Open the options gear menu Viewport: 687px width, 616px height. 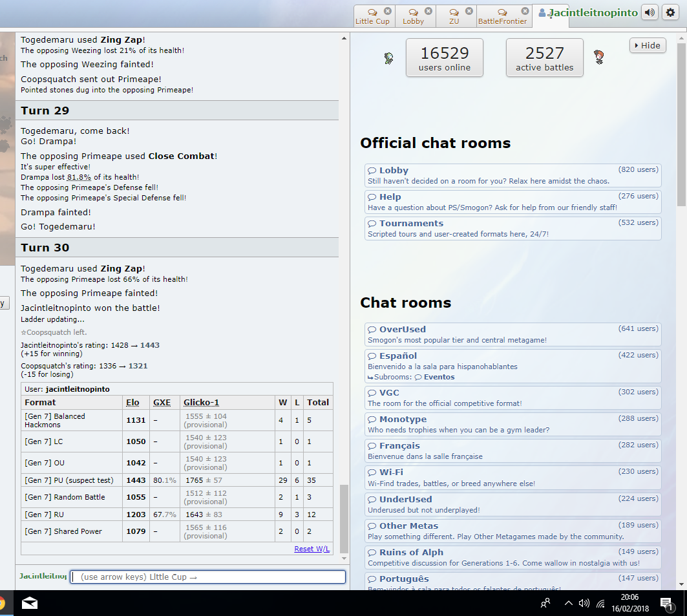click(671, 13)
